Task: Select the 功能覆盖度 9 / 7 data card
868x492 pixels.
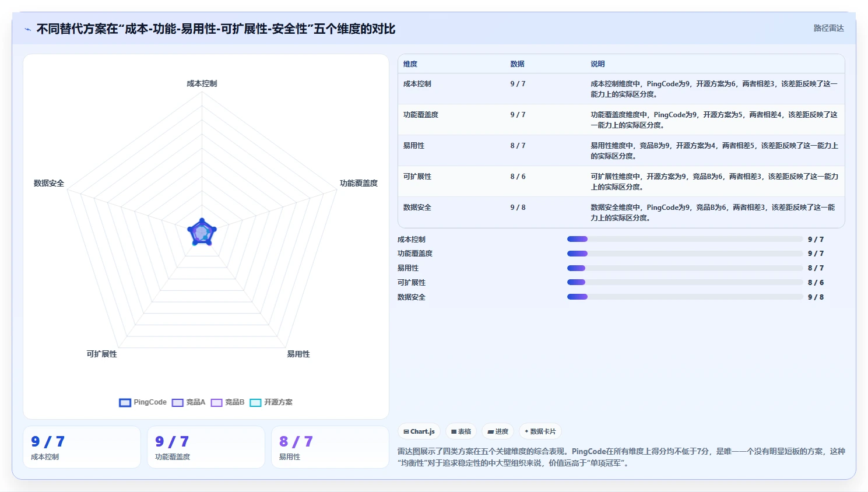Action: click(206, 447)
